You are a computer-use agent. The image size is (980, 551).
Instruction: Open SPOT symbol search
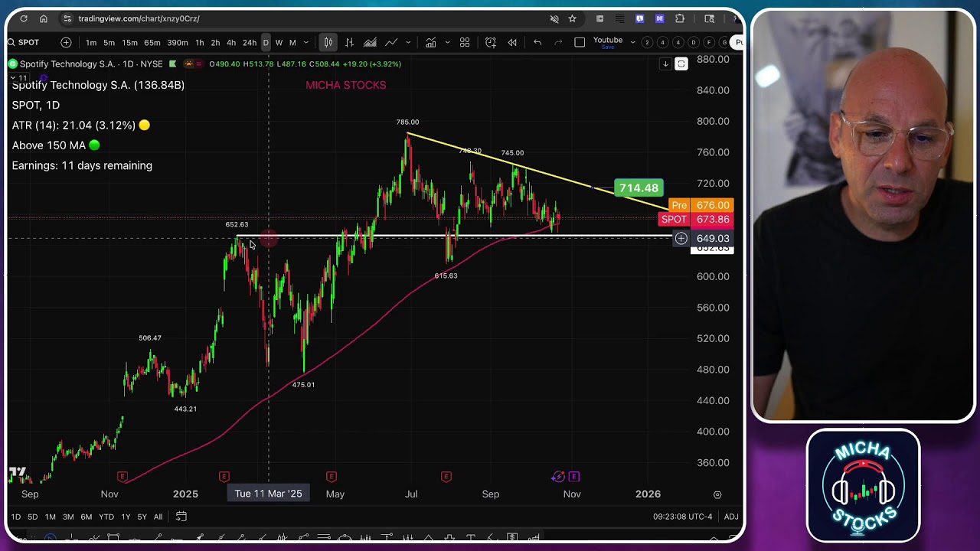click(x=29, y=42)
